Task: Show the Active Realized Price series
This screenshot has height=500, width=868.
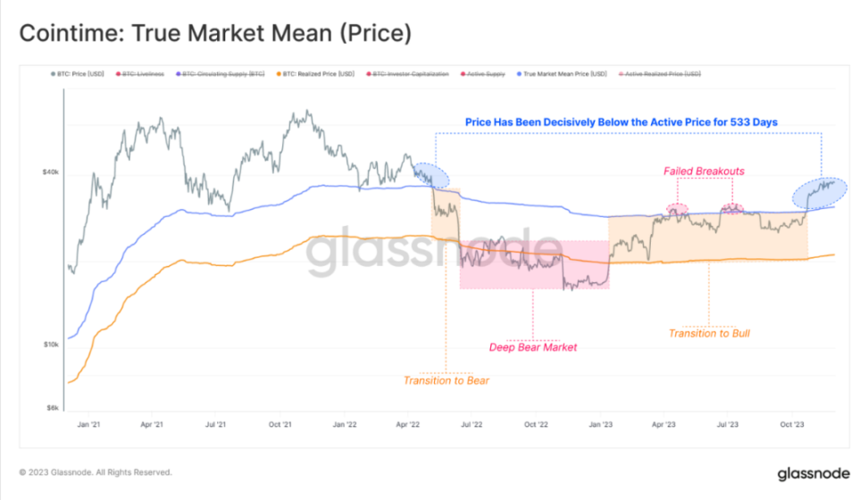Action: (659, 73)
